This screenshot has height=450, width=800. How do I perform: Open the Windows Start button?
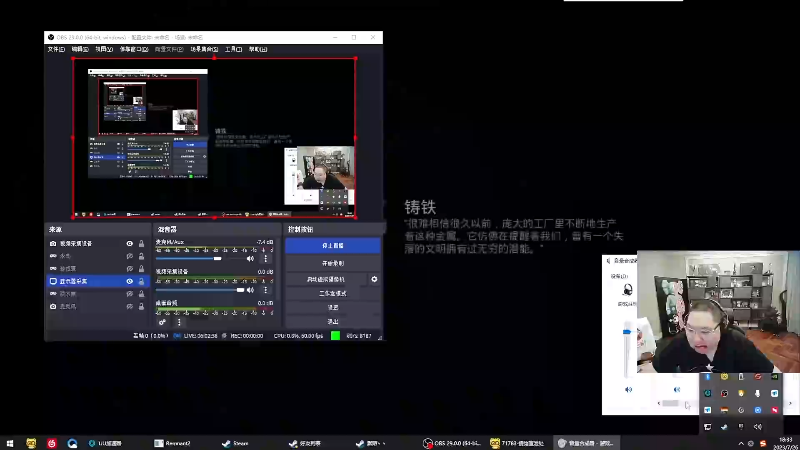10,443
